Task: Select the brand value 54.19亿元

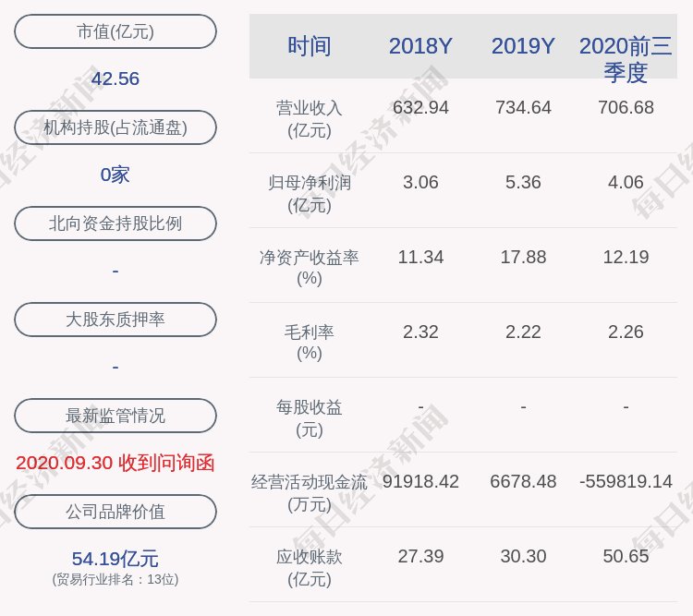Action: (115, 559)
